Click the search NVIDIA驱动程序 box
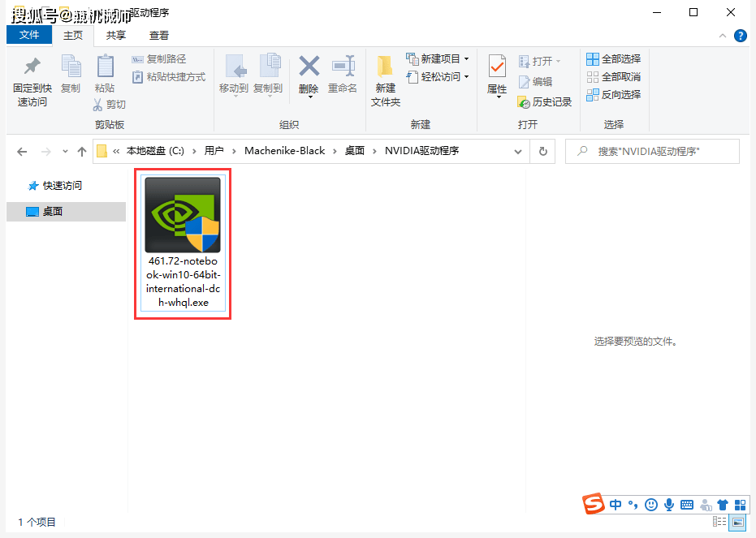This screenshot has width=756, height=538. point(652,151)
